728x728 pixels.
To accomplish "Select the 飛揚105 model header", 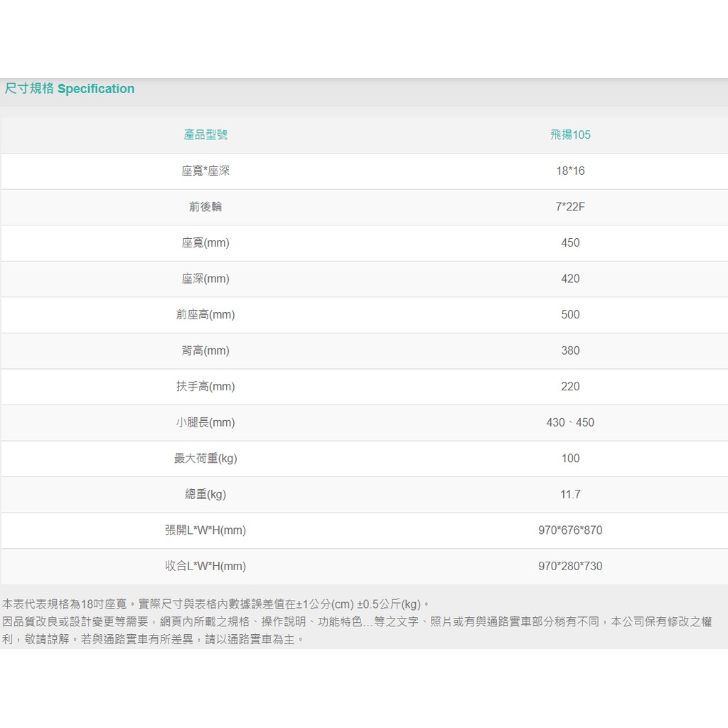I will click(570, 134).
